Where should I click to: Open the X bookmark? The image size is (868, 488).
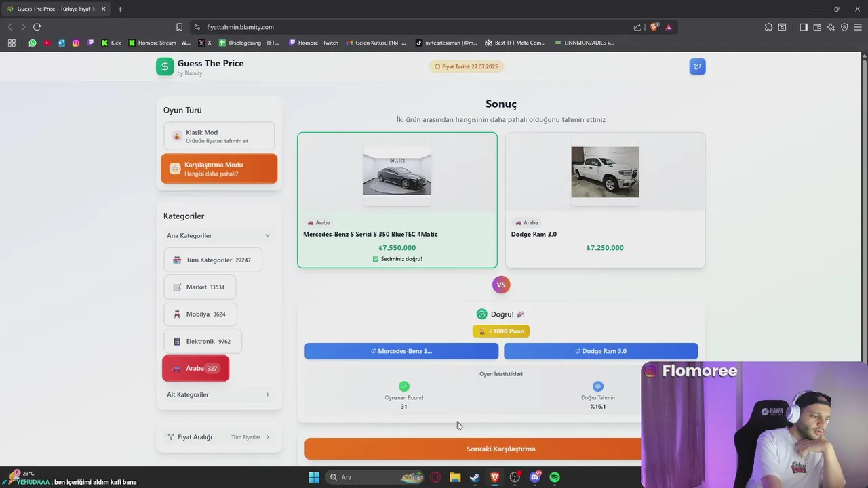click(x=205, y=43)
